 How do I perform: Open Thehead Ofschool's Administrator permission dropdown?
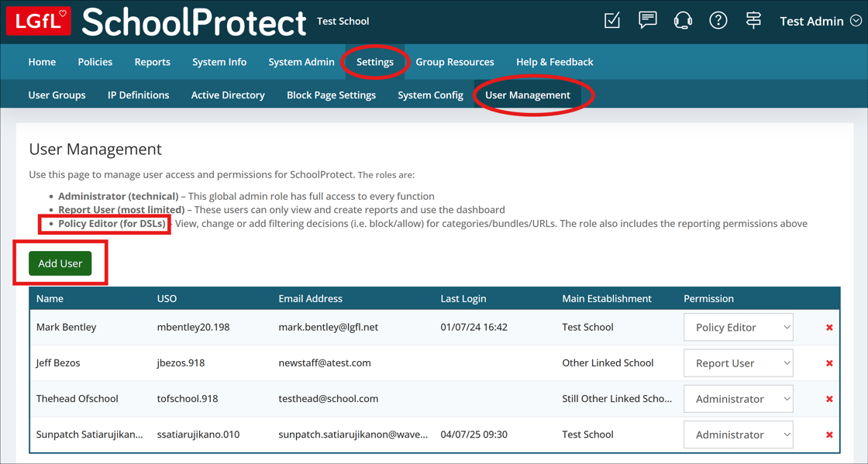738,399
